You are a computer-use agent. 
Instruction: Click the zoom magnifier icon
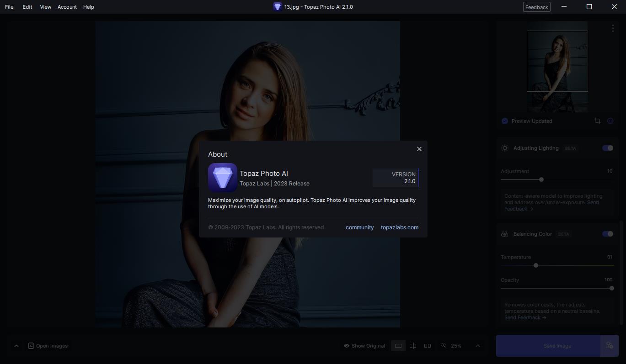[x=444, y=346]
